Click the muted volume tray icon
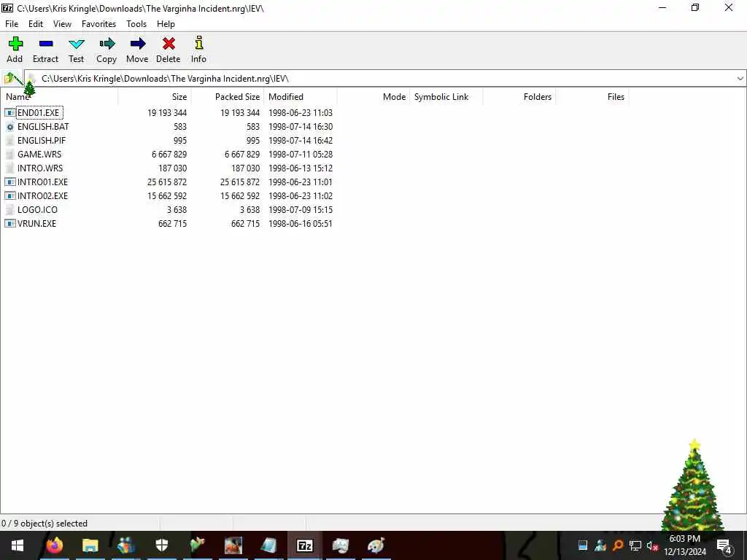747x560 pixels. tap(652, 545)
